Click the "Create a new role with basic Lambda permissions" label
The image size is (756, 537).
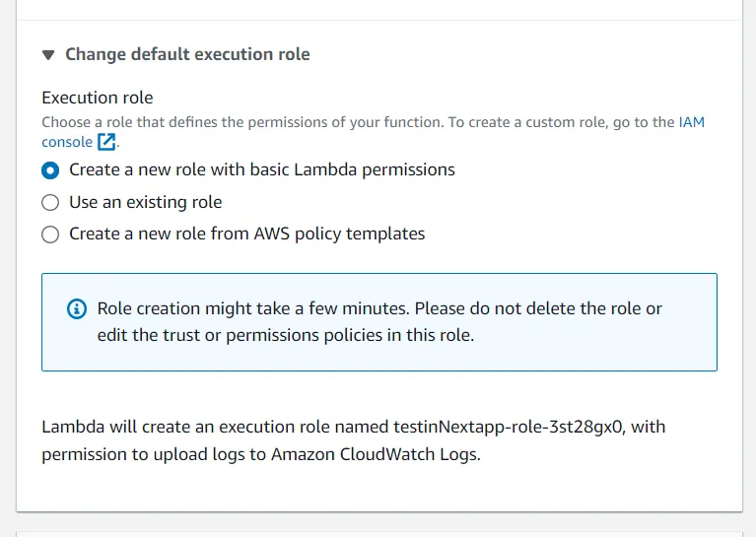[261, 169]
